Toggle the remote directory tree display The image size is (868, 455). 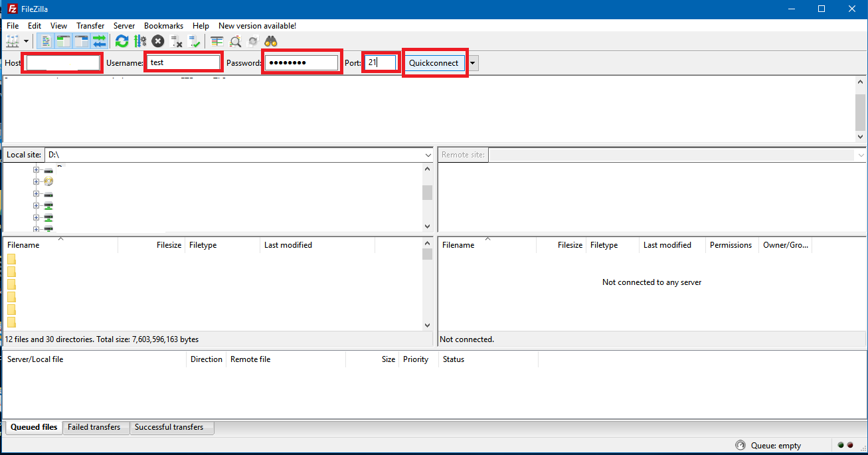pos(82,41)
